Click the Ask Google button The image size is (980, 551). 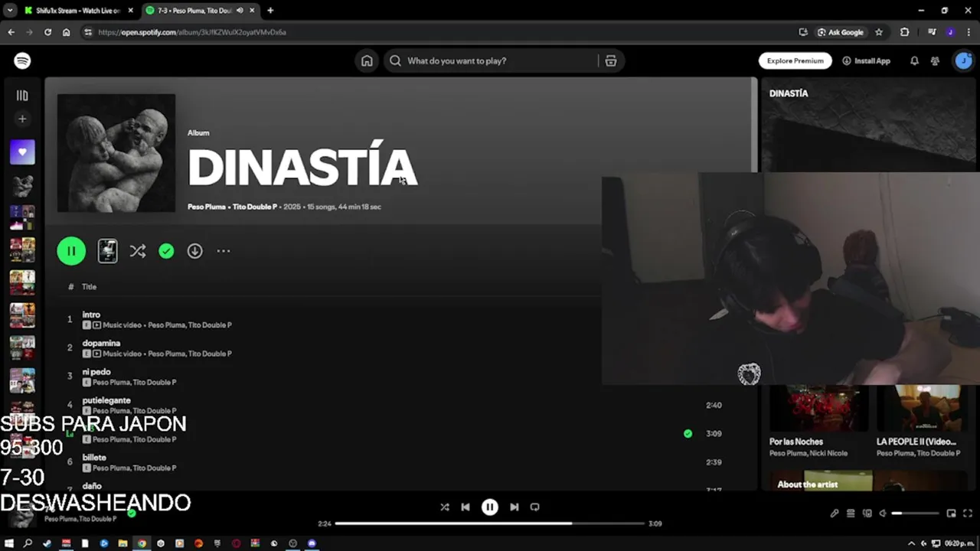840,32
